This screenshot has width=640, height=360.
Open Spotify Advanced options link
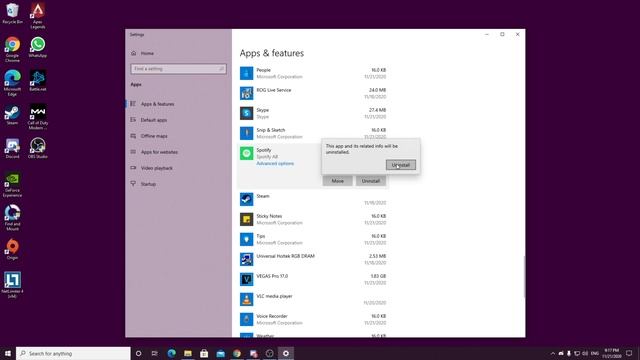pyautogui.click(x=275, y=163)
